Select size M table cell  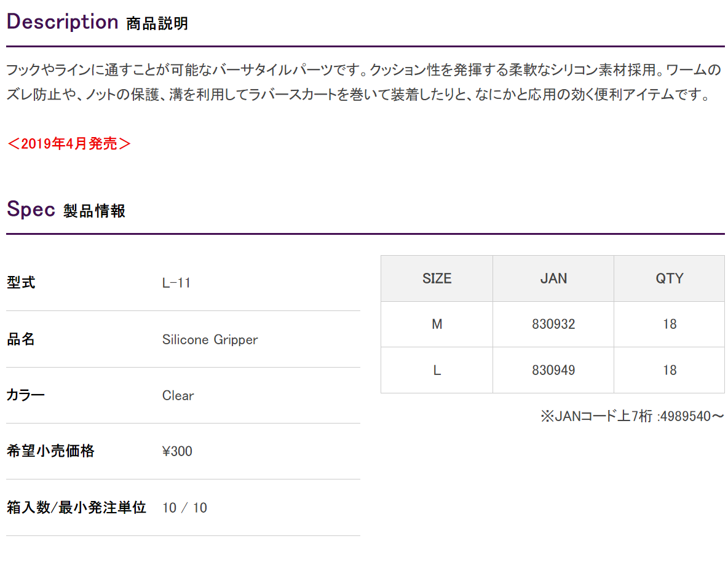coord(437,324)
